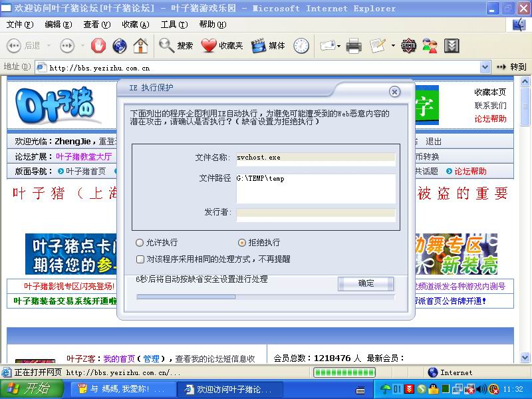Click the green S circle tray icon

(421, 389)
